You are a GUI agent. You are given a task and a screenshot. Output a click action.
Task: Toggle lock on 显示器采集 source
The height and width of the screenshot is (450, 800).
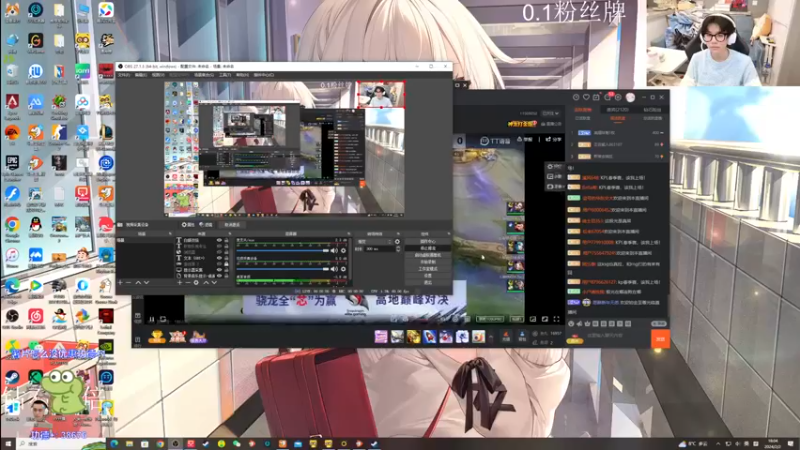pyautogui.click(x=227, y=270)
